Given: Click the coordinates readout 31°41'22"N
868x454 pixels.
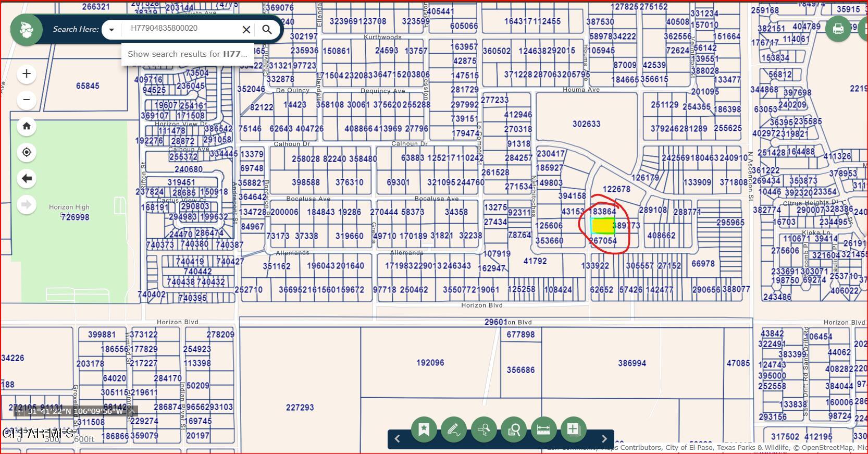Looking at the screenshot, I should pyautogui.click(x=76, y=411).
